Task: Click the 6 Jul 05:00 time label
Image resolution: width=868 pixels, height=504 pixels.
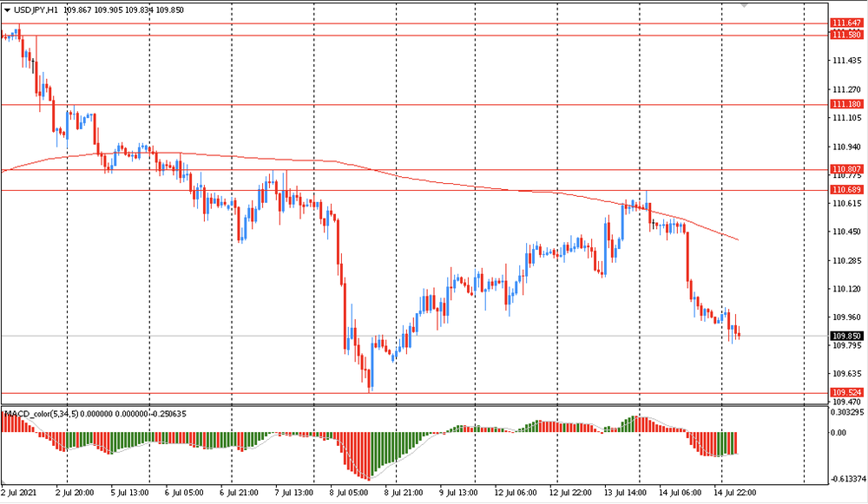Action: (x=184, y=493)
